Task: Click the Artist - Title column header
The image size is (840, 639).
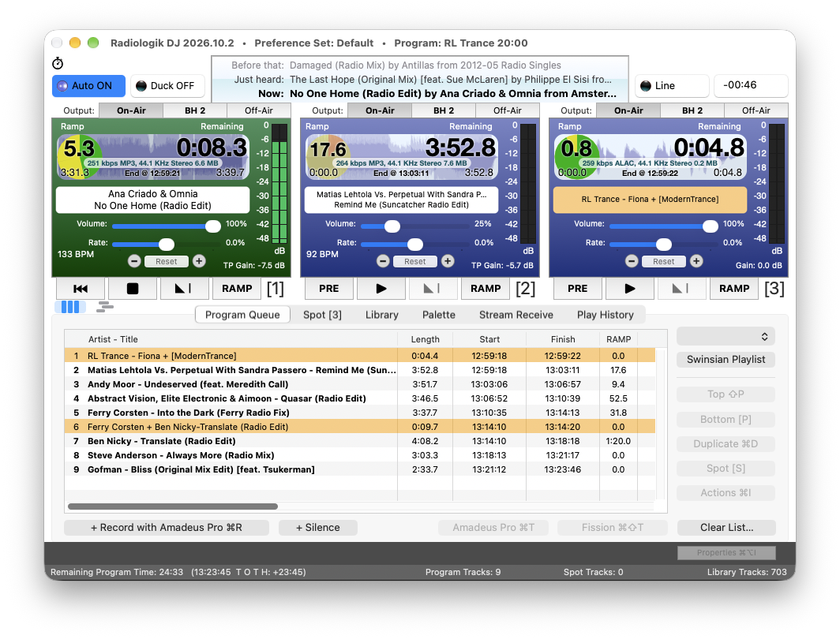Action: [x=231, y=339]
